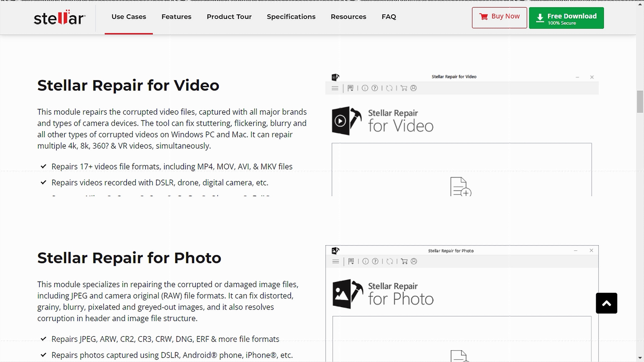Click the back-to-top arrow button
The image size is (644, 362).
[606, 303]
